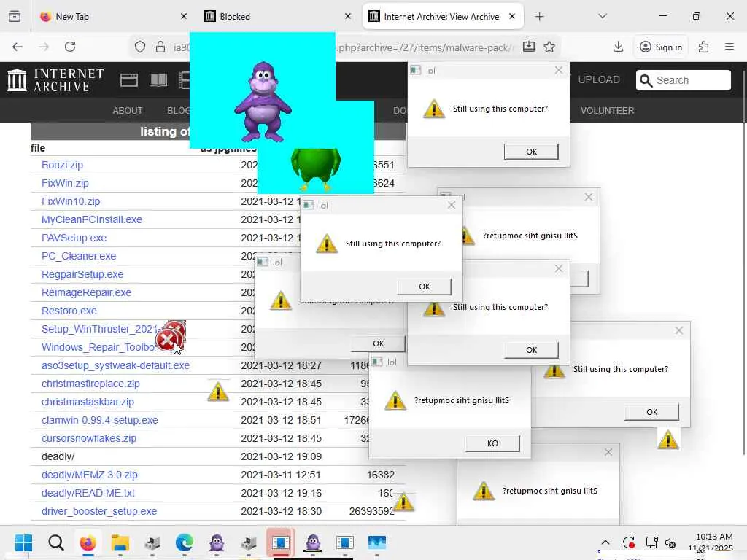Open Firefox View at tab strip start
The image size is (747, 560).
click(x=15, y=16)
